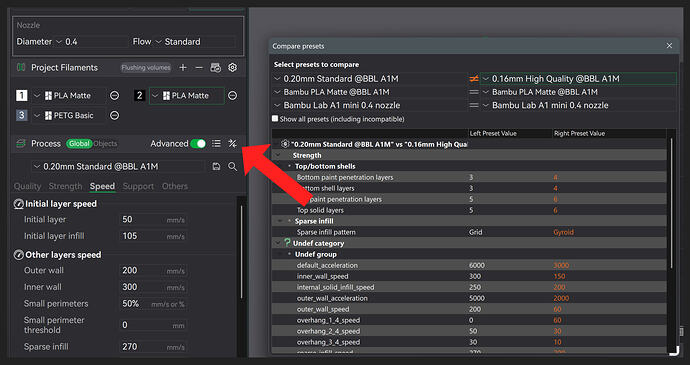Open left Bambu PLA Matte @BBL A1M dropdown
This screenshot has height=365, width=690.
(369, 92)
